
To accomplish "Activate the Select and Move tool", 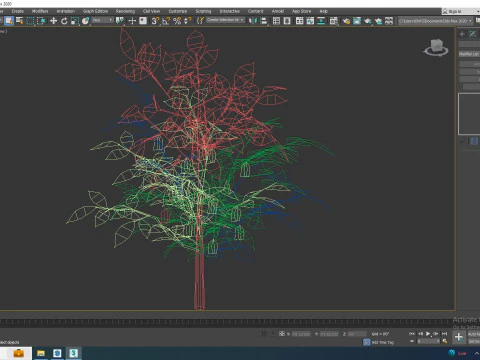I will [x=53, y=21].
